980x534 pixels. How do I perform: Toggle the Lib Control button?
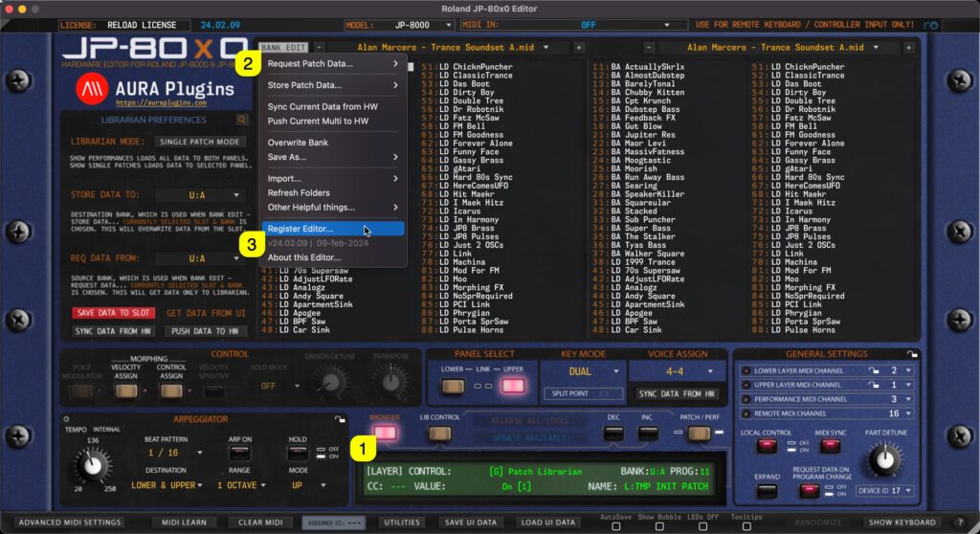pos(440,433)
